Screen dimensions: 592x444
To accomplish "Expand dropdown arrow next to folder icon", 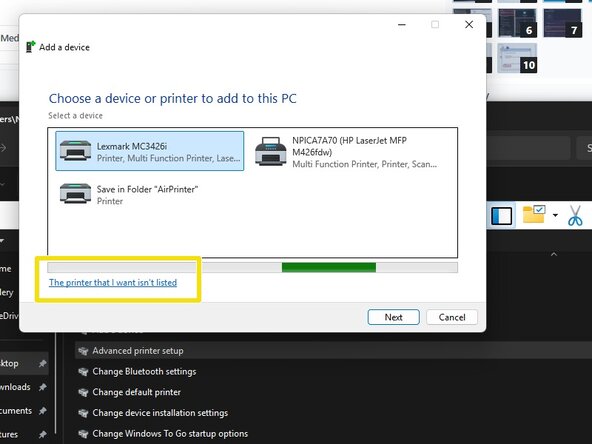I will tap(555, 216).
